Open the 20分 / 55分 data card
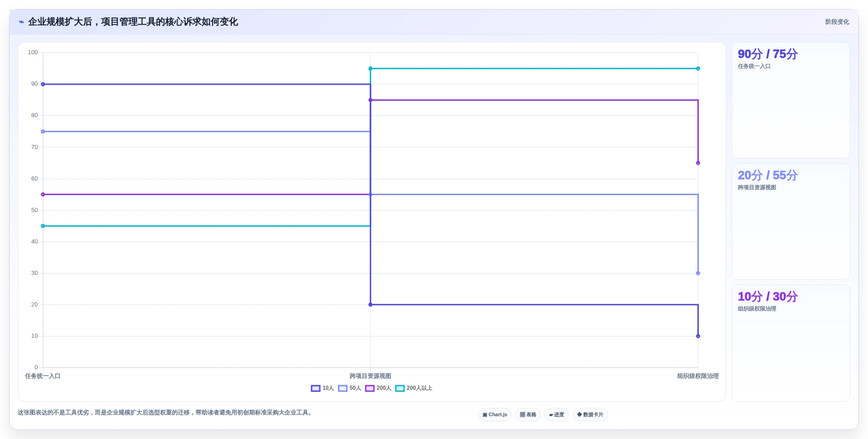 click(791, 222)
